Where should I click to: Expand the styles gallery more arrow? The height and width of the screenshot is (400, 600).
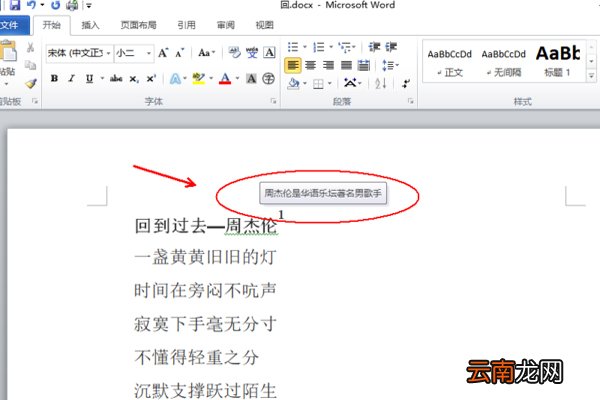(x=592, y=76)
